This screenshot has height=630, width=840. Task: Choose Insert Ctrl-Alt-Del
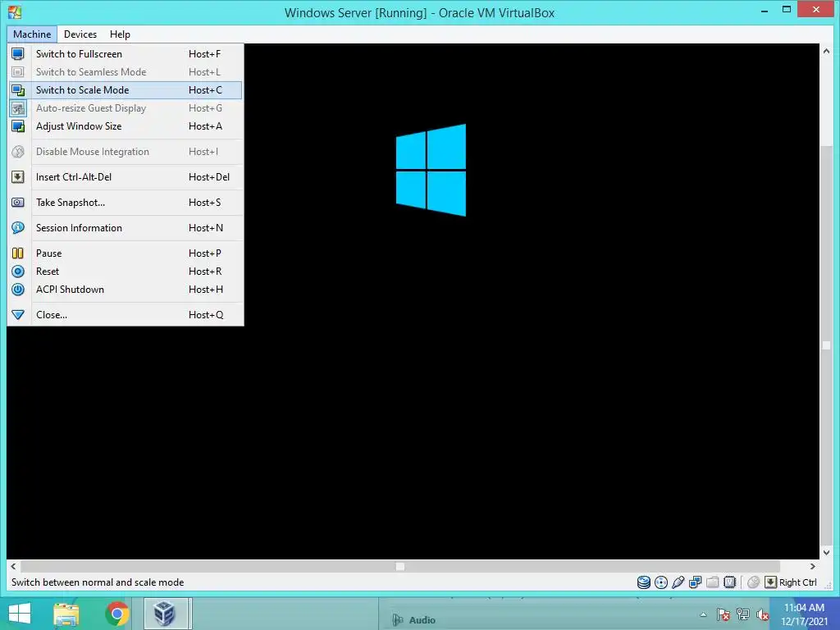click(x=126, y=177)
